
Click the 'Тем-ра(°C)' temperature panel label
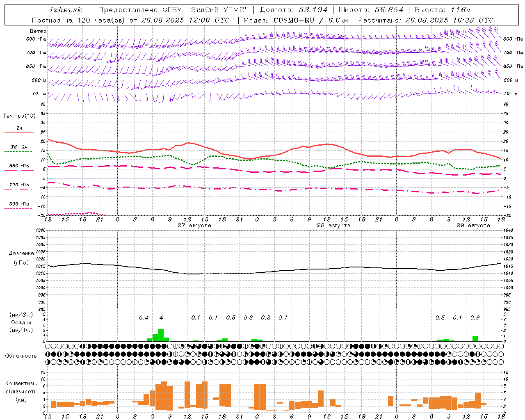pyautogui.click(x=19, y=116)
